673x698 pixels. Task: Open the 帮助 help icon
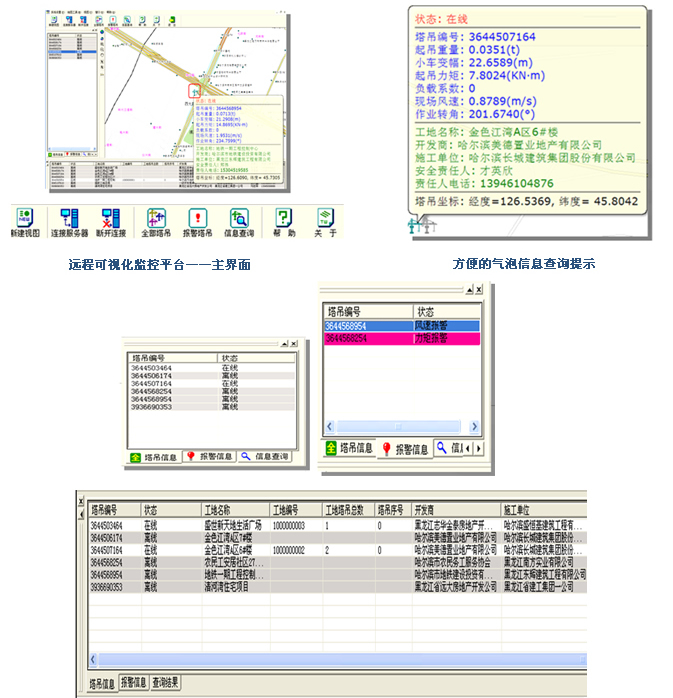coord(284,222)
